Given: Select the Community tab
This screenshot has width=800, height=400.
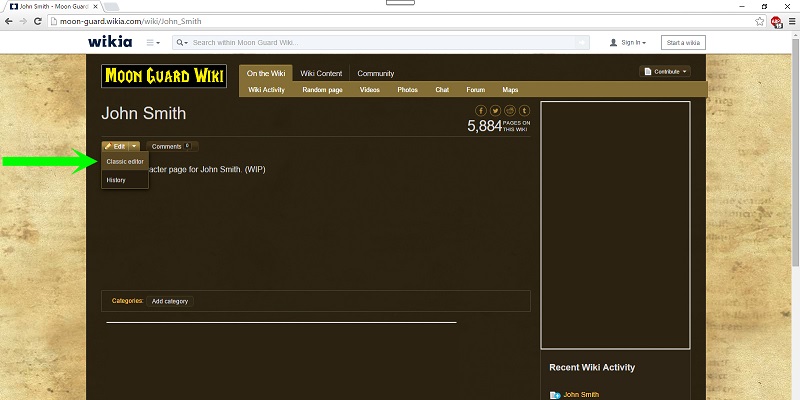Looking at the screenshot, I should click(376, 73).
